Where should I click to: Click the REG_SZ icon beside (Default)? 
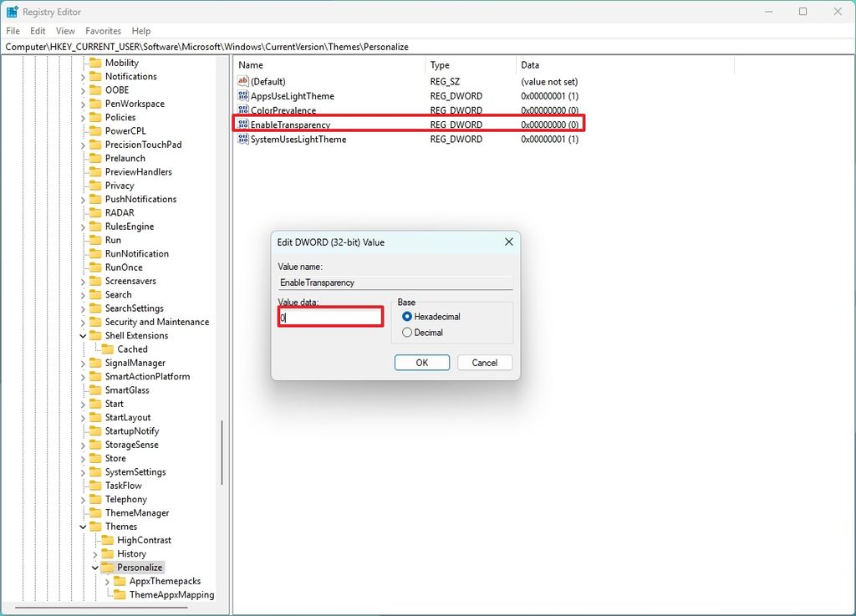242,81
